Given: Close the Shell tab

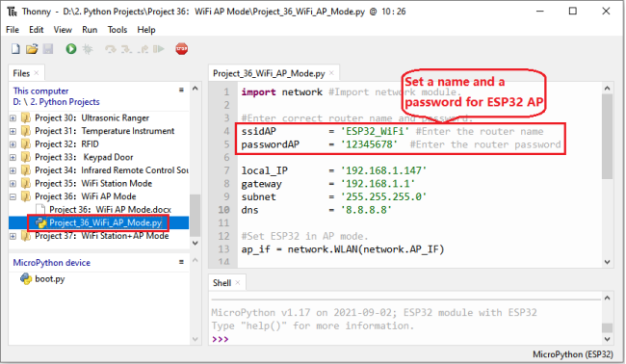Looking at the screenshot, I should [238, 282].
